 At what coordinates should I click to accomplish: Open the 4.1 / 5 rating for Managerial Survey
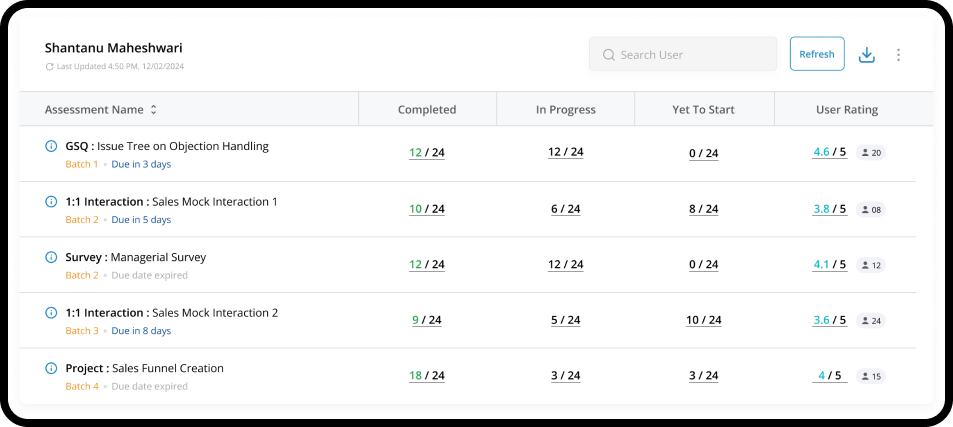tap(830, 265)
